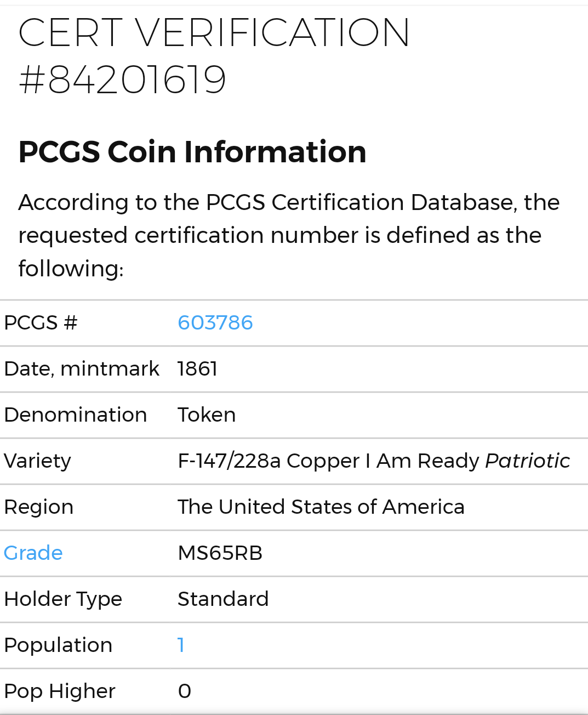Click the certification database description paragraph
This screenshot has height=715, width=588.
click(289, 235)
